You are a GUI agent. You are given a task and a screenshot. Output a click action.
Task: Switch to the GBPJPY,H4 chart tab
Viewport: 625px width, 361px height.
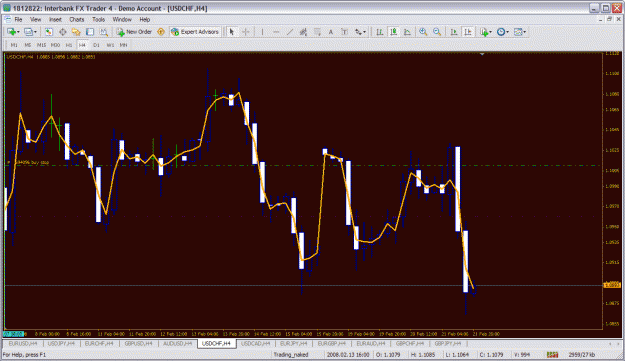pyautogui.click(x=448, y=343)
